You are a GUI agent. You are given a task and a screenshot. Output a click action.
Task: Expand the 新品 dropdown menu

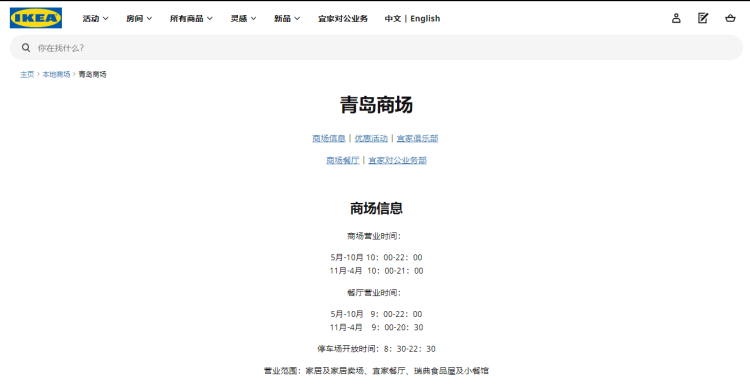(287, 18)
